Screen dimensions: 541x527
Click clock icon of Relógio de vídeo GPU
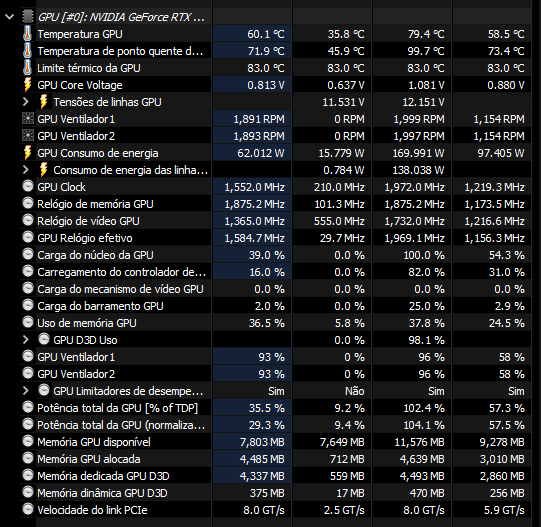click(28, 220)
